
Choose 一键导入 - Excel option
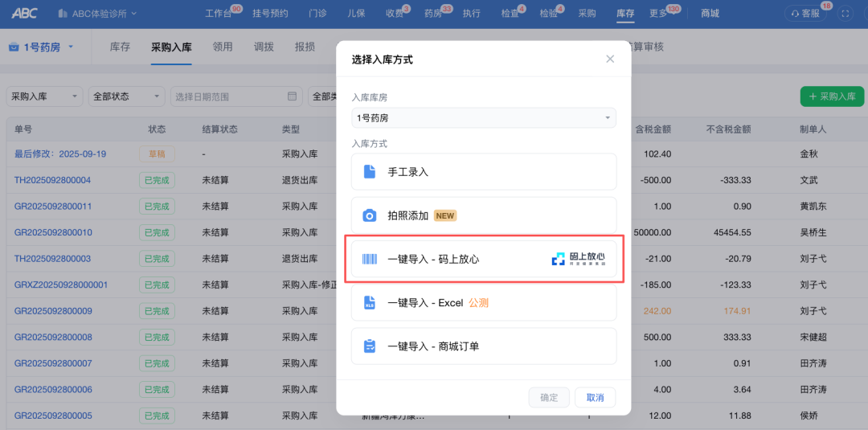point(484,303)
